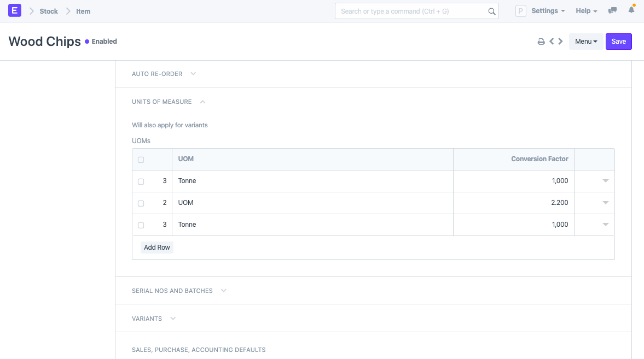
Task: Select the last Tonne row checkbox
Action: pyautogui.click(x=141, y=225)
